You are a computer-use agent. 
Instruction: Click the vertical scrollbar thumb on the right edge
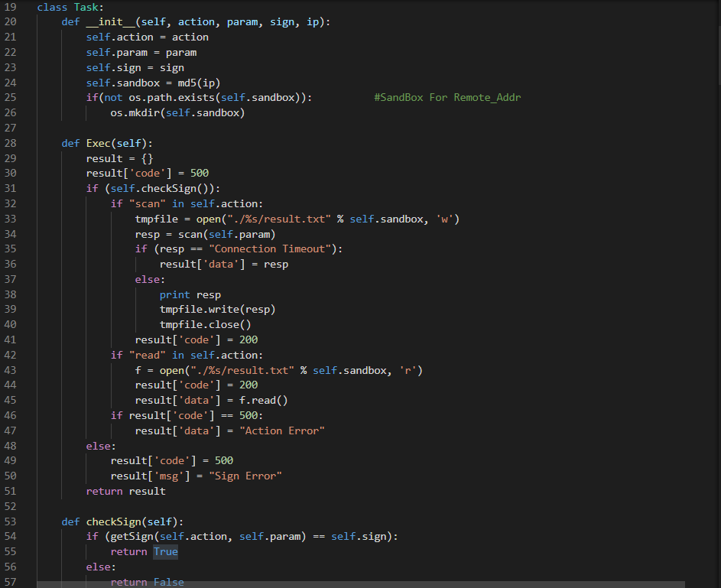[x=719, y=55]
